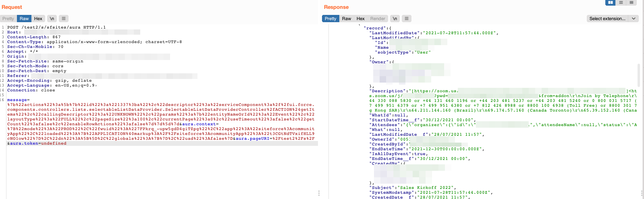This screenshot has width=644, height=199.
Task: Select the Response Raw tab
Action: click(347, 19)
